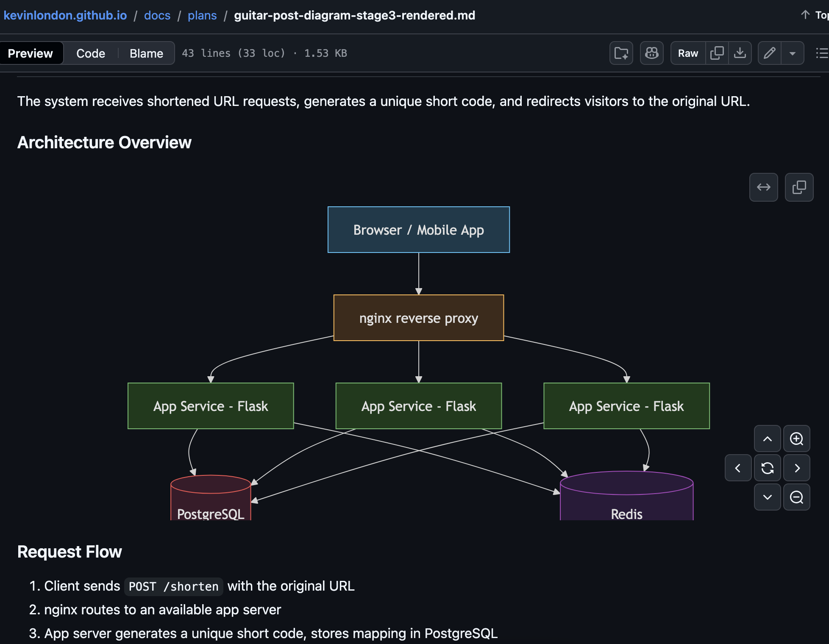
Task: Open this file with Copilot
Action: point(651,53)
